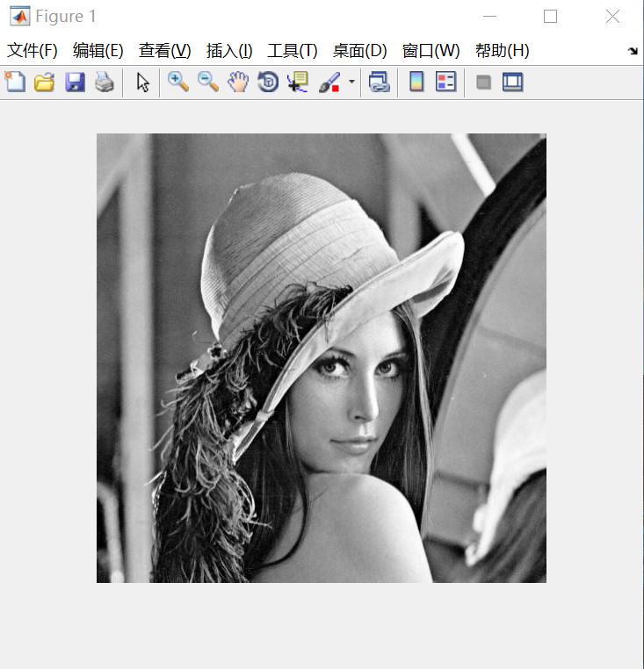
Task: Open the 插入(I) menu
Action: [229, 51]
